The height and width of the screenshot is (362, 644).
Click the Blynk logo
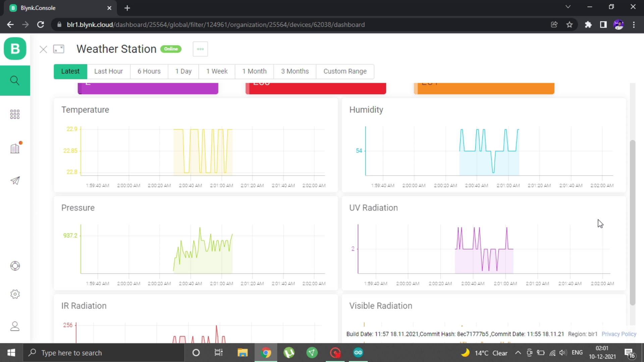tap(15, 49)
